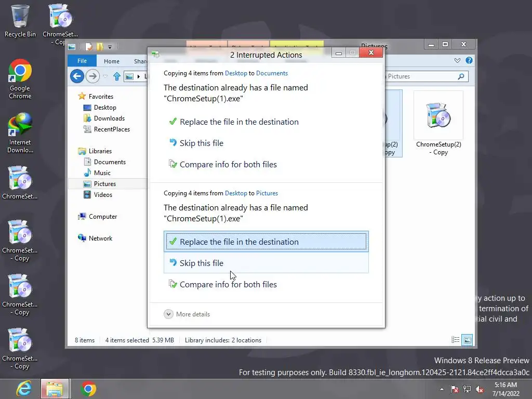The height and width of the screenshot is (399, 532).
Task: Click search magnifier in Pictures search box
Action: tap(461, 76)
